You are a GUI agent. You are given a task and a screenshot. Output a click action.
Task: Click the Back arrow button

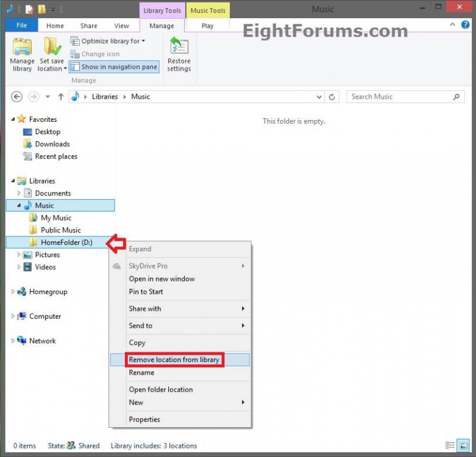tap(17, 97)
